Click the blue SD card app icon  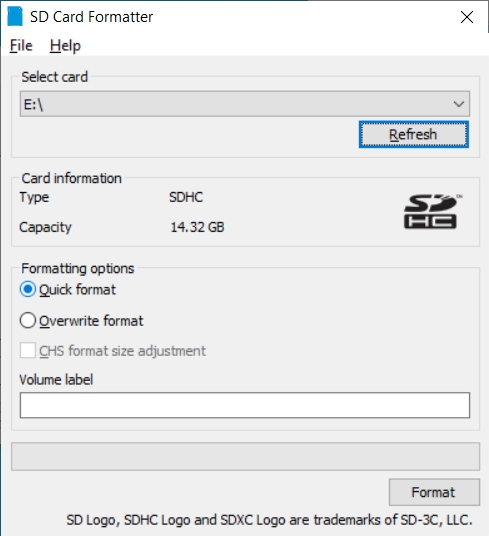[x=15, y=16]
